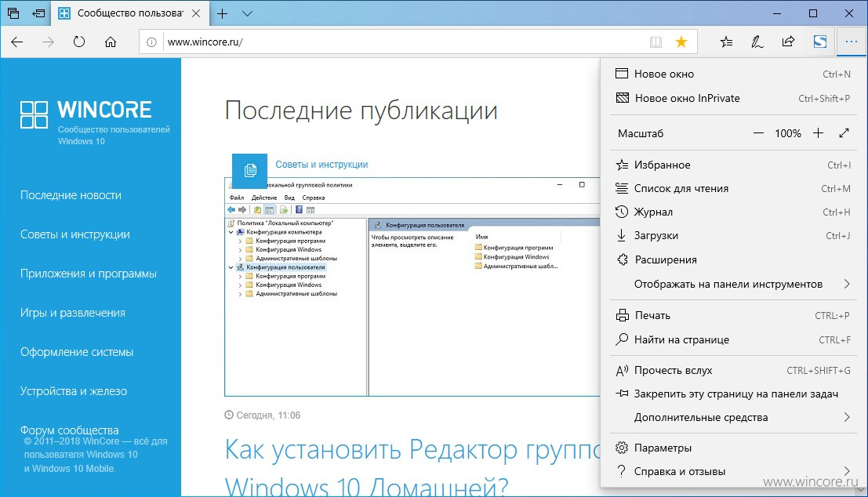The width and height of the screenshot is (868, 497).
Task: Select Найти на странице
Action: coord(733,339)
